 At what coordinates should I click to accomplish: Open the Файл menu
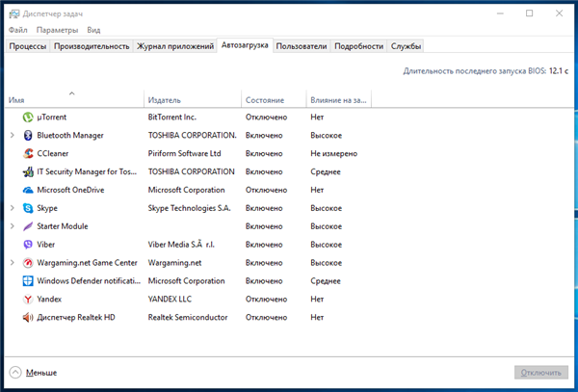[x=17, y=30]
